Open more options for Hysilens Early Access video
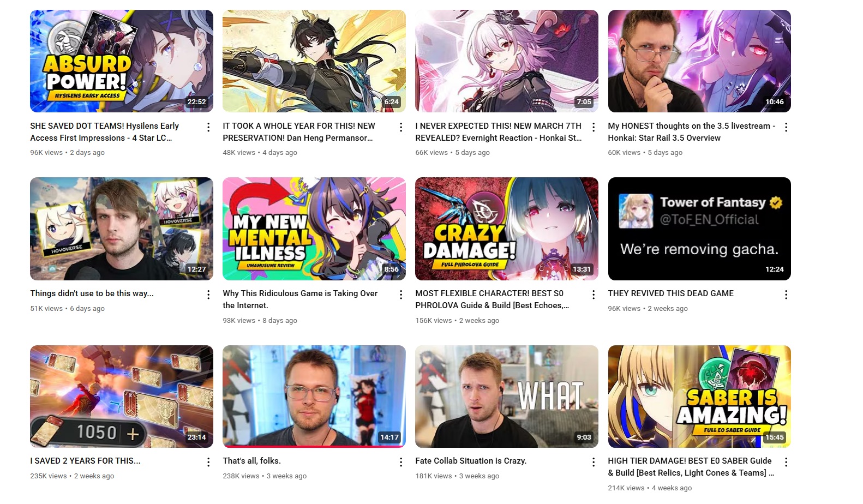 click(x=208, y=127)
